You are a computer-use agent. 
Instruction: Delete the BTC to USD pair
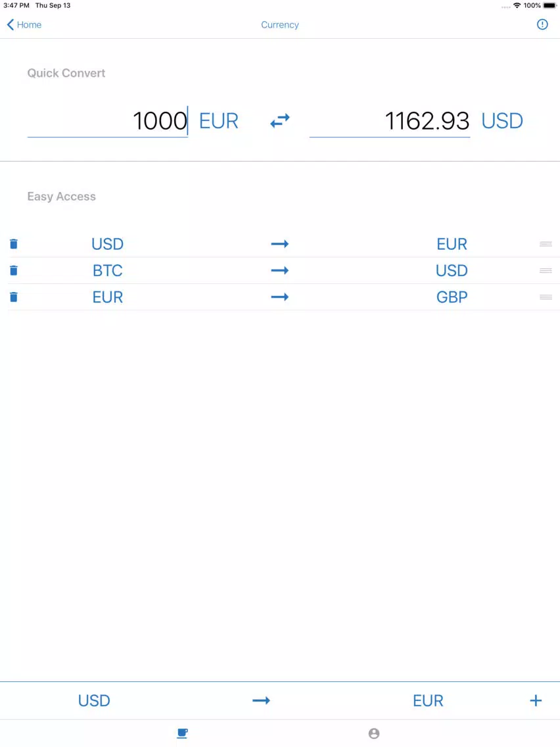(14, 271)
